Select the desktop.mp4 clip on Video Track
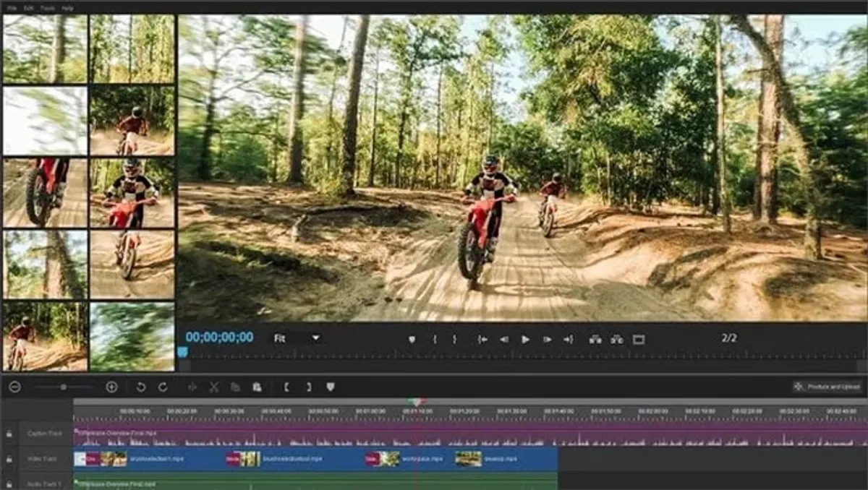 [x=506, y=459]
